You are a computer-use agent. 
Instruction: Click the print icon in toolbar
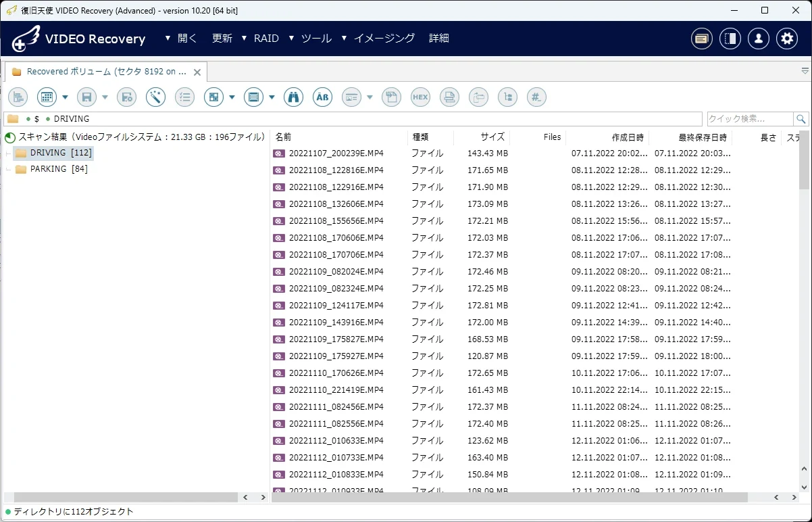point(449,97)
